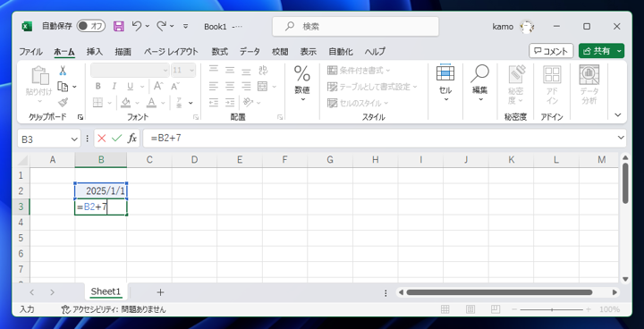This screenshot has height=329, width=644.
Task: Open the Customize Quick Access Toolbar menu
Action: point(186,26)
